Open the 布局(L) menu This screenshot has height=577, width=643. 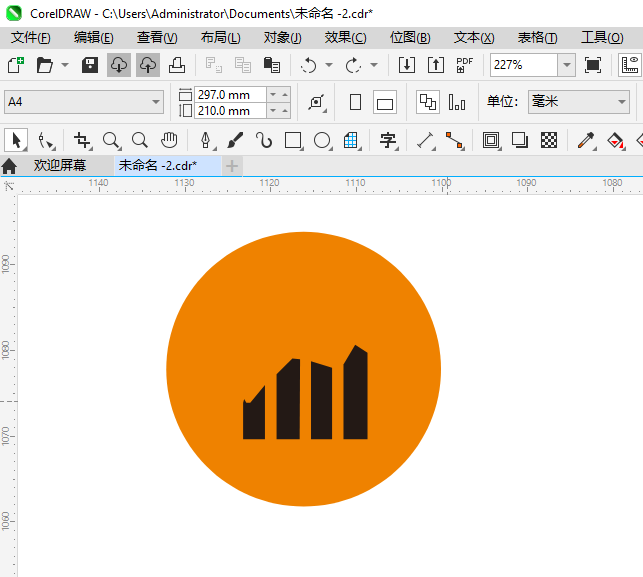(x=221, y=38)
